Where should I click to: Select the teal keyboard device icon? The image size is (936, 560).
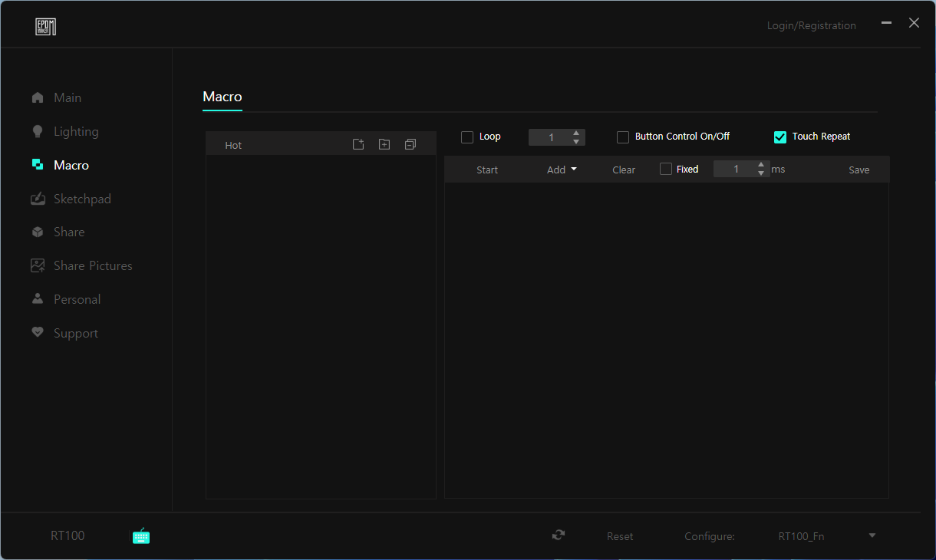141,535
